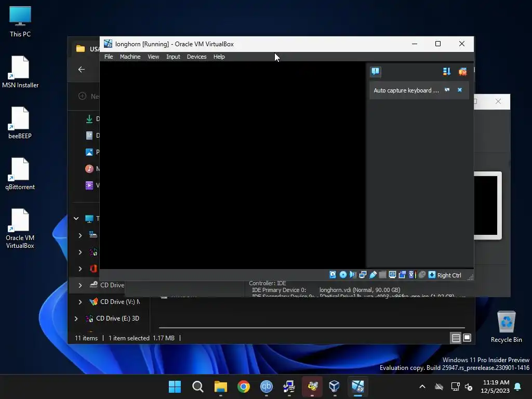Open the Devices menu
This screenshot has width=532, height=399.
coord(196,57)
